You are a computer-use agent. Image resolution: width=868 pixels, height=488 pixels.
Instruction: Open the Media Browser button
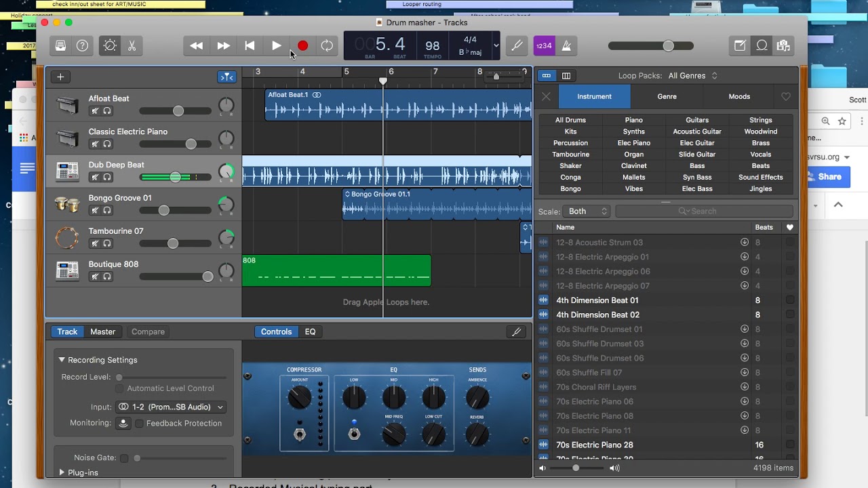(x=783, y=45)
